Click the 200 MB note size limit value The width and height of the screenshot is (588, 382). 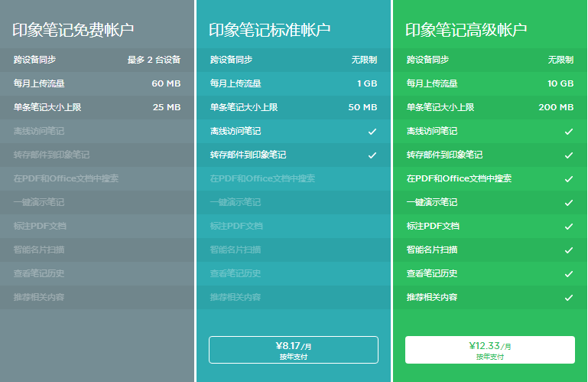point(556,107)
